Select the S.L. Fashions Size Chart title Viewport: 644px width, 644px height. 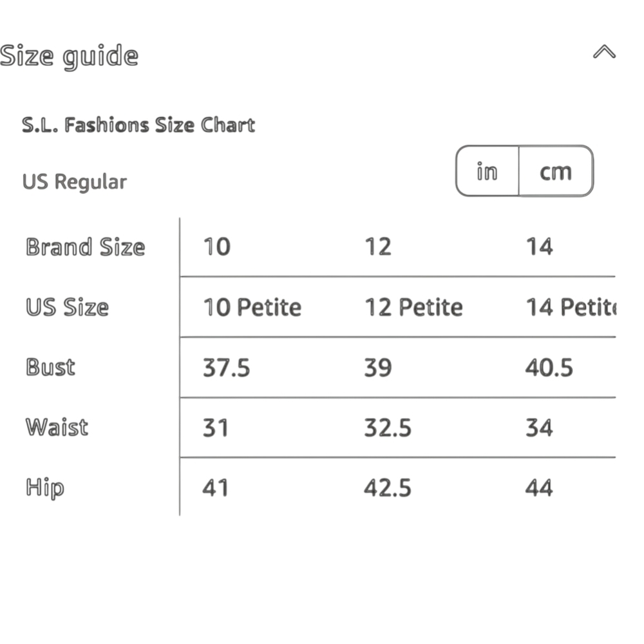point(138,125)
